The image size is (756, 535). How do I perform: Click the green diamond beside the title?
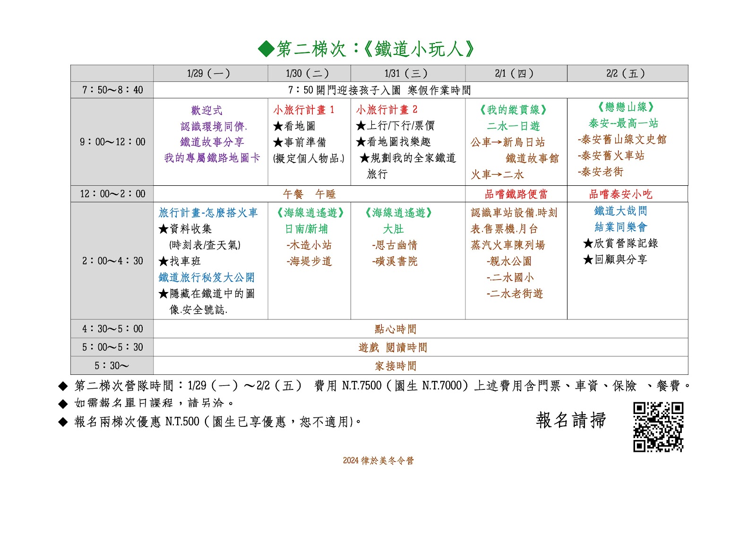266,49
